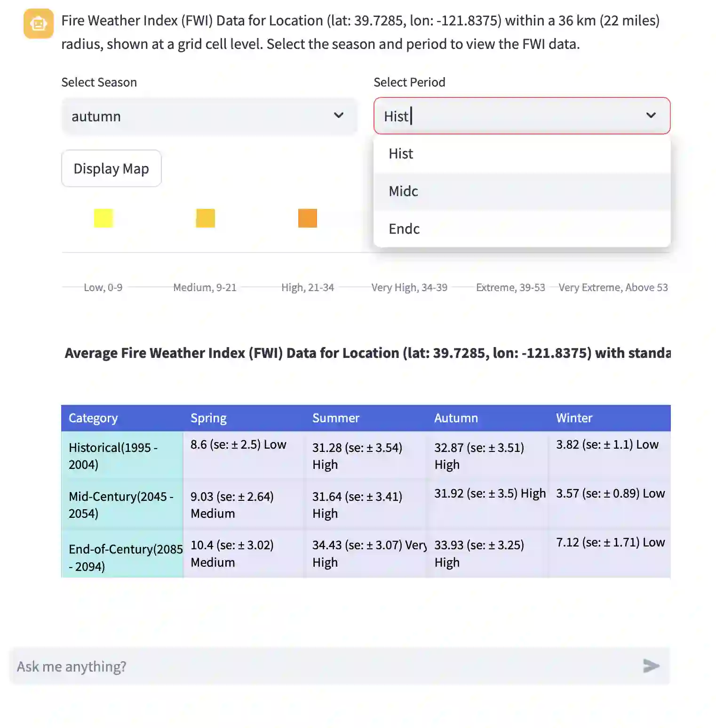Click the 'Extreme, 39-53' legend label

pos(510,287)
